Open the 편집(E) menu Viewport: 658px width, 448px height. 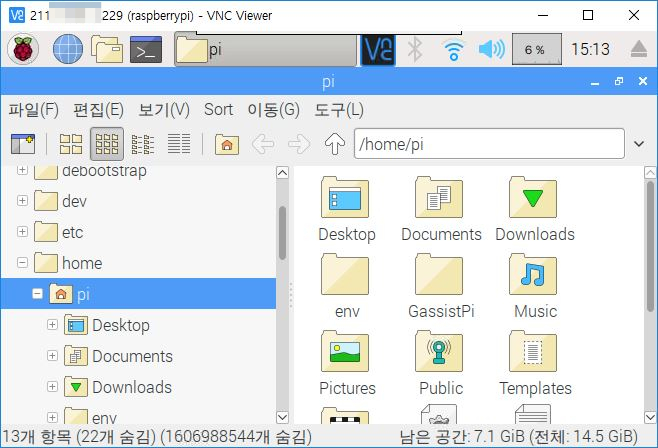pos(98,110)
